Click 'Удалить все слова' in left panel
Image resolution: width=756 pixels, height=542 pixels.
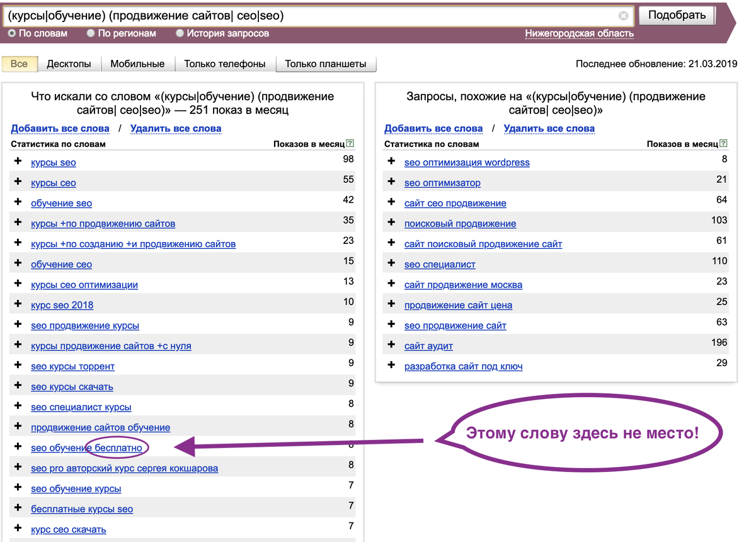click(x=176, y=128)
